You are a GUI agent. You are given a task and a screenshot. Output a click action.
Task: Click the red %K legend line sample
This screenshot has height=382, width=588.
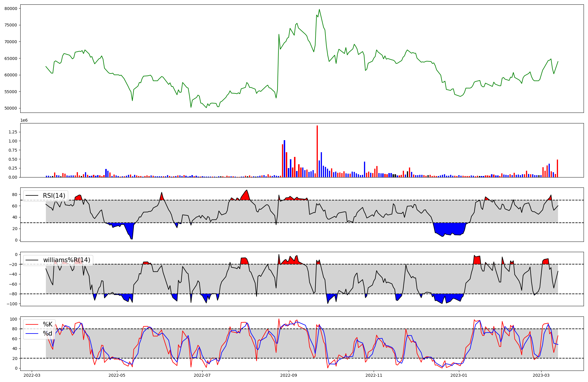click(32, 324)
